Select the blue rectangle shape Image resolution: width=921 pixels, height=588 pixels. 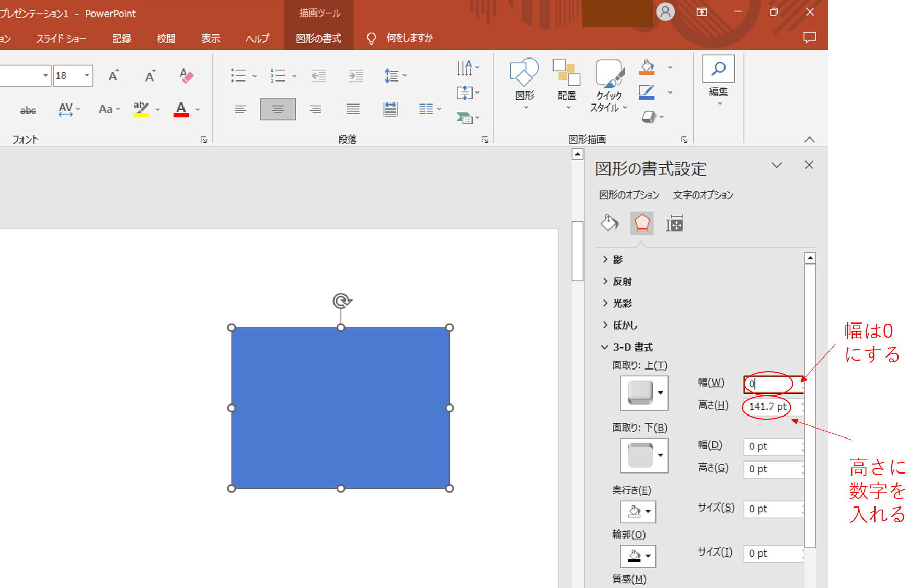[341, 408]
